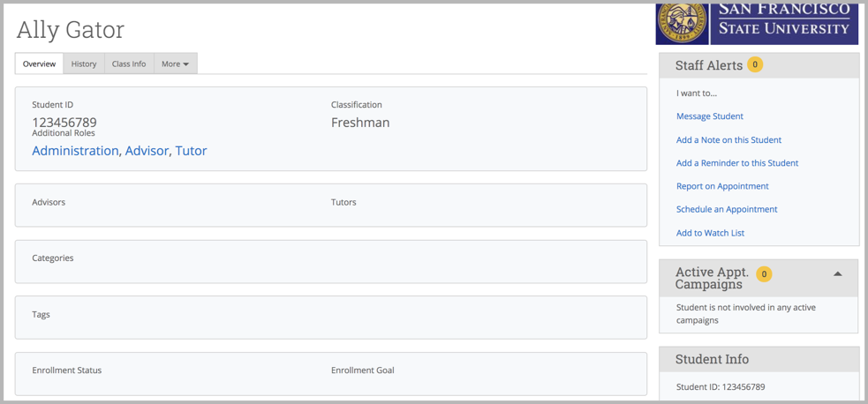Open the Report on Appointment link
The image size is (868, 404).
[x=722, y=186]
